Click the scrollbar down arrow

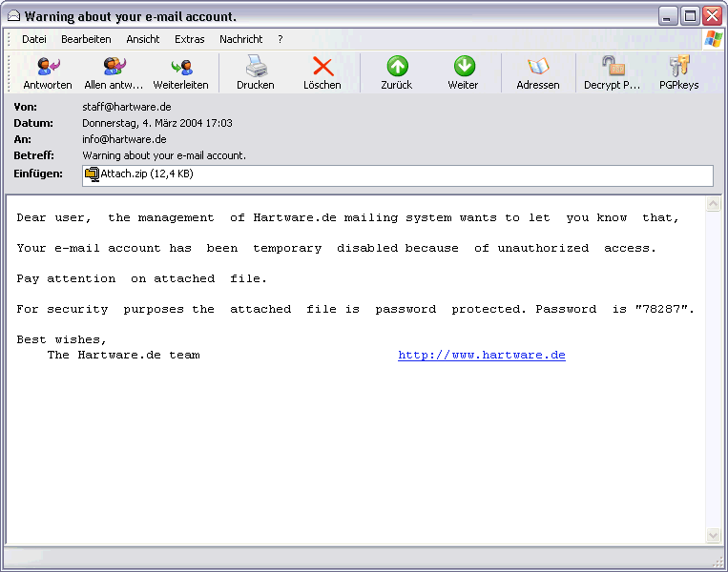[x=713, y=535]
